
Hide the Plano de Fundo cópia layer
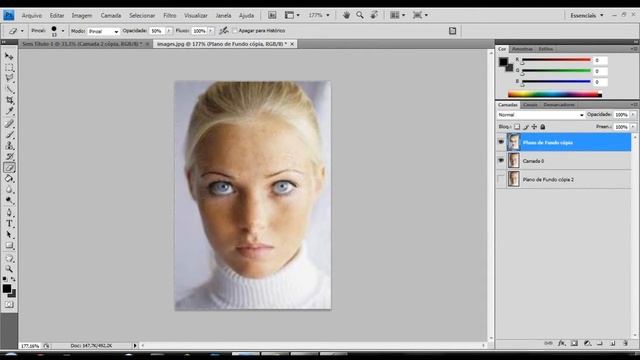tap(501, 142)
